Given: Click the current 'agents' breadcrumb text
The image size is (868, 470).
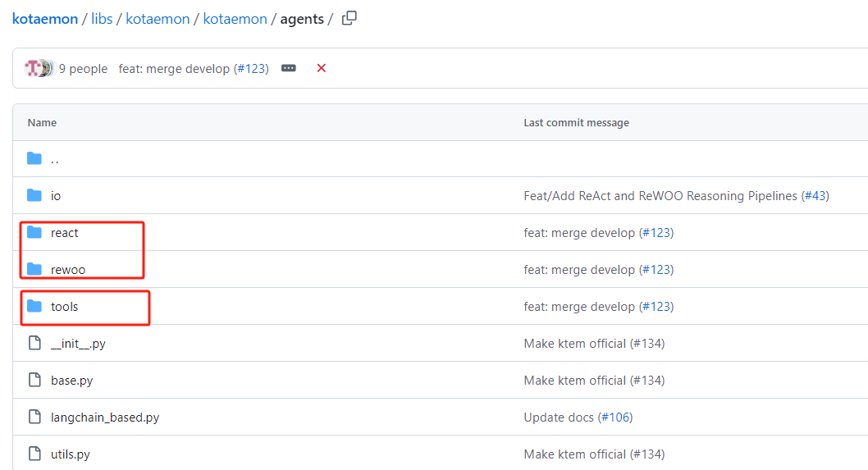Looking at the screenshot, I should [x=302, y=19].
